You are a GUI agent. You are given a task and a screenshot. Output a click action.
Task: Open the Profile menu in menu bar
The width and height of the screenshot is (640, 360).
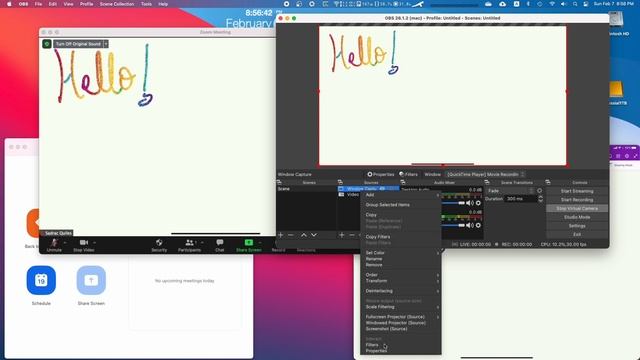(x=86, y=4)
